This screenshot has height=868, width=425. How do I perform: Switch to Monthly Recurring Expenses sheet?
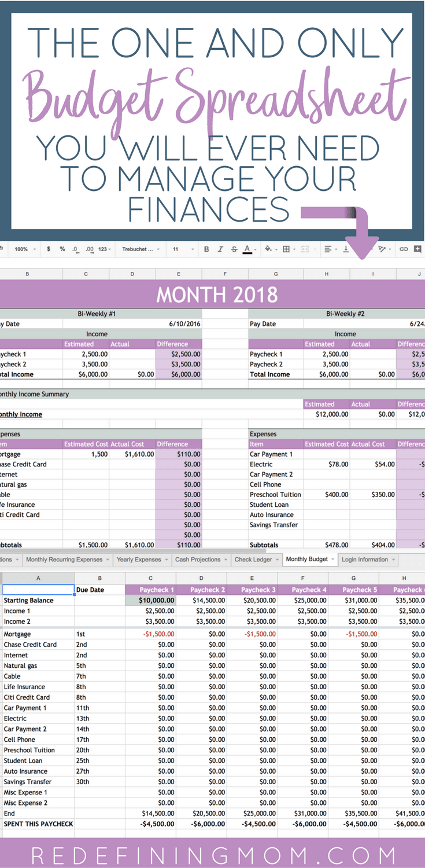64,560
